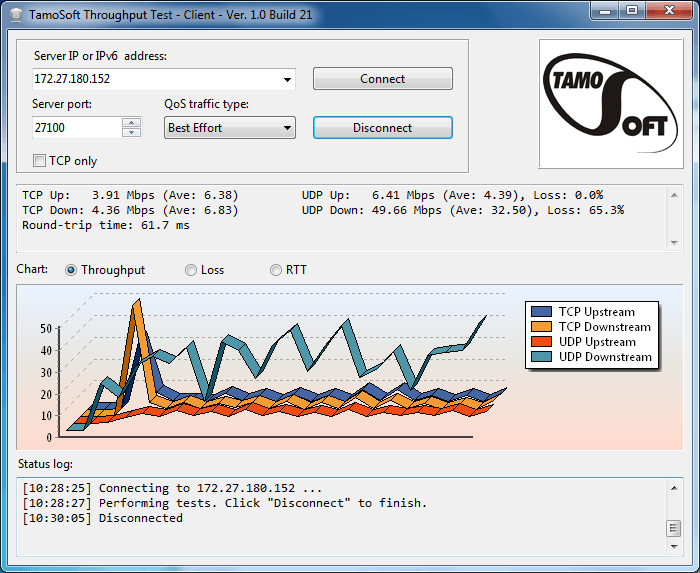Click the '[10:28:25] Connecting to' log entry

(172, 488)
